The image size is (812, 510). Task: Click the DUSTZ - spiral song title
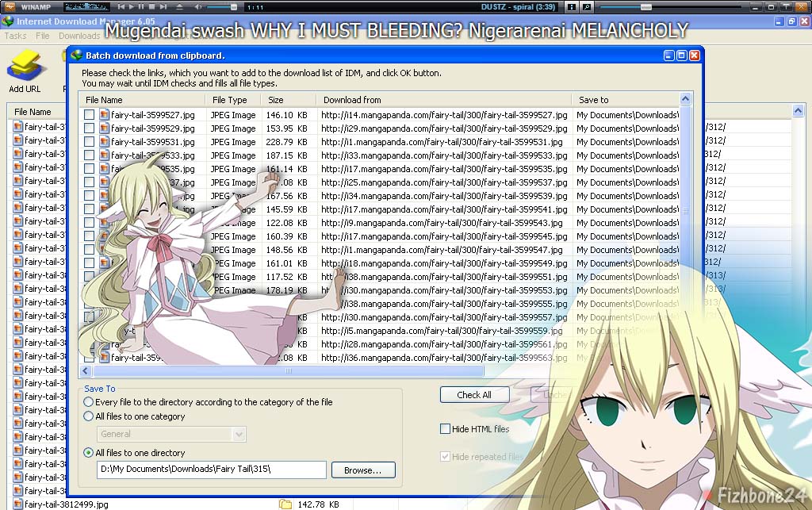tap(518, 7)
